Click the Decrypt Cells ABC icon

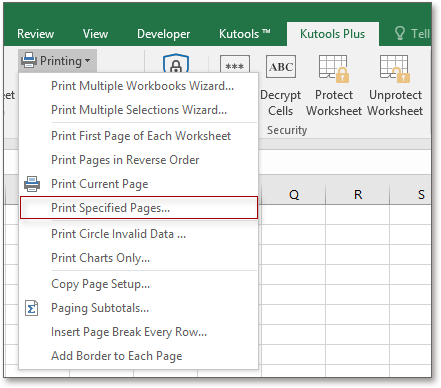click(x=281, y=67)
